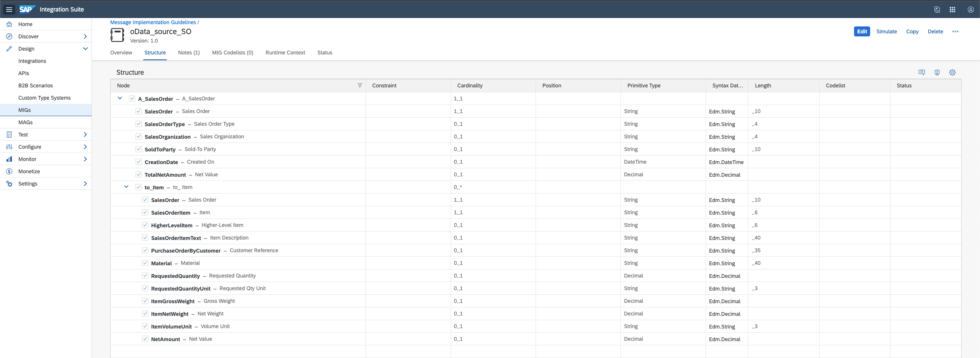Click the Test checklist icon

(9, 135)
